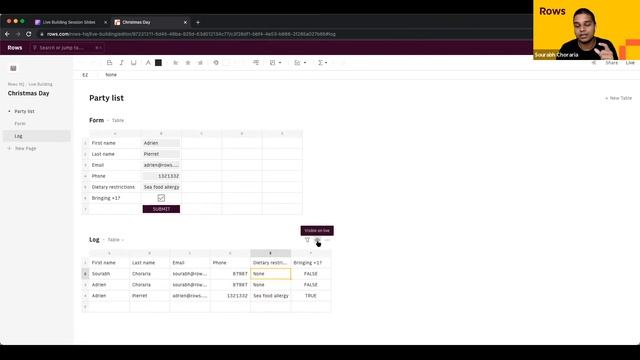
Task: Align cell text to the right
Action: click(x=200, y=63)
